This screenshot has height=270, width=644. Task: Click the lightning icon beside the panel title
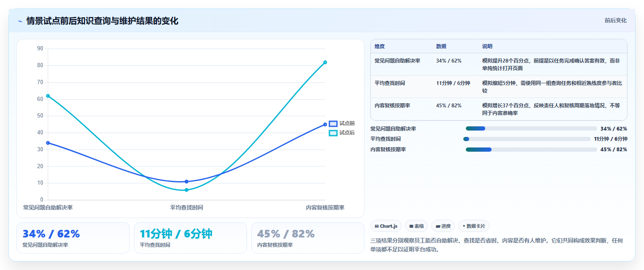20,21
